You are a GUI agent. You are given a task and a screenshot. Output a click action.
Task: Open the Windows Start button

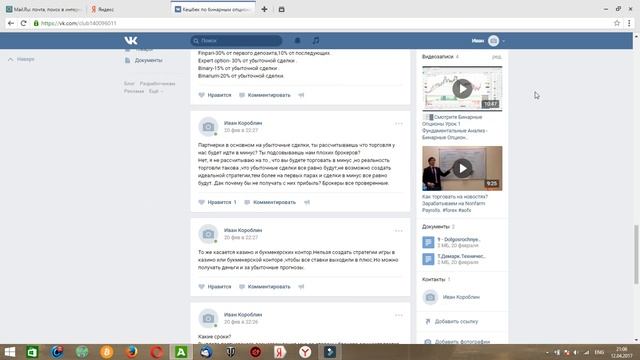tap(9, 352)
